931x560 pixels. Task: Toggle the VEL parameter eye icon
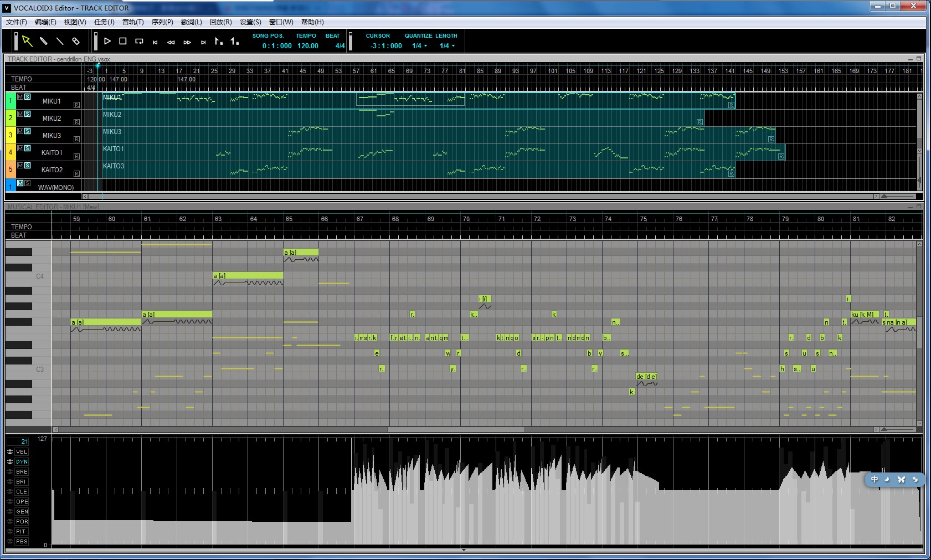pos(10,451)
